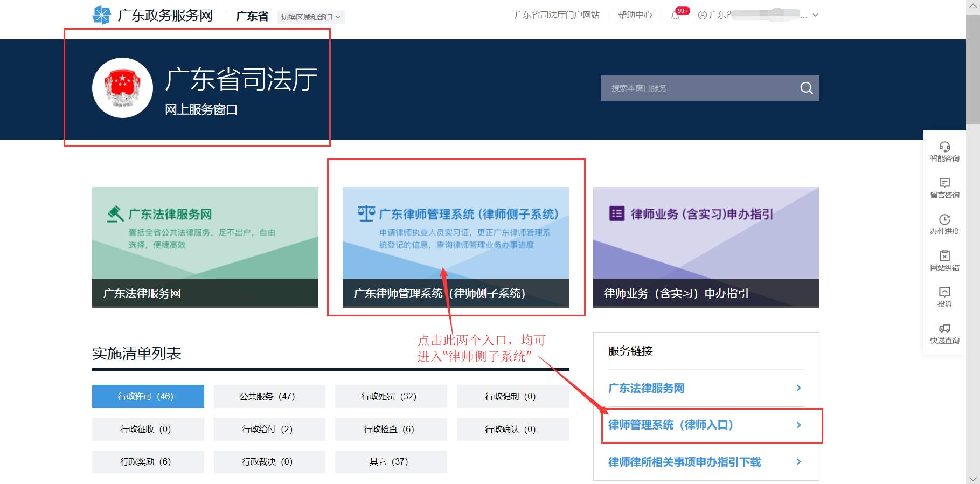
Task: Expand the 切换区域和部门 dropdown
Action: 311,17
